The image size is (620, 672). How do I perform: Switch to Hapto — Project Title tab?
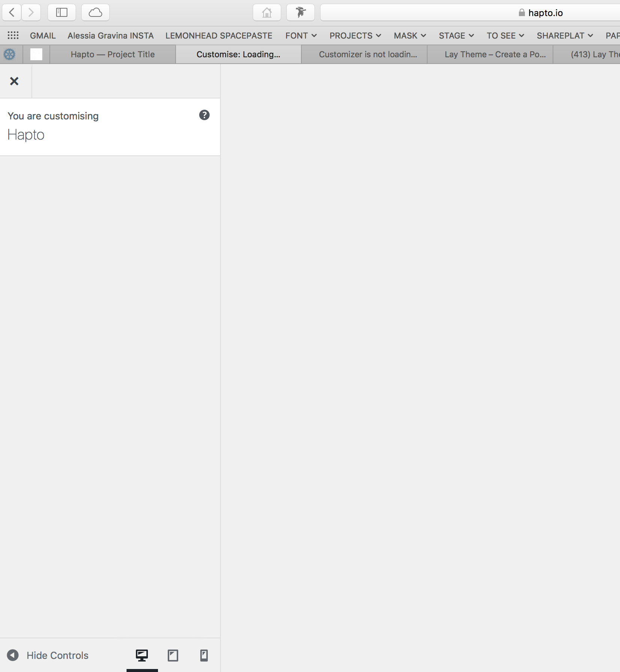[113, 54]
